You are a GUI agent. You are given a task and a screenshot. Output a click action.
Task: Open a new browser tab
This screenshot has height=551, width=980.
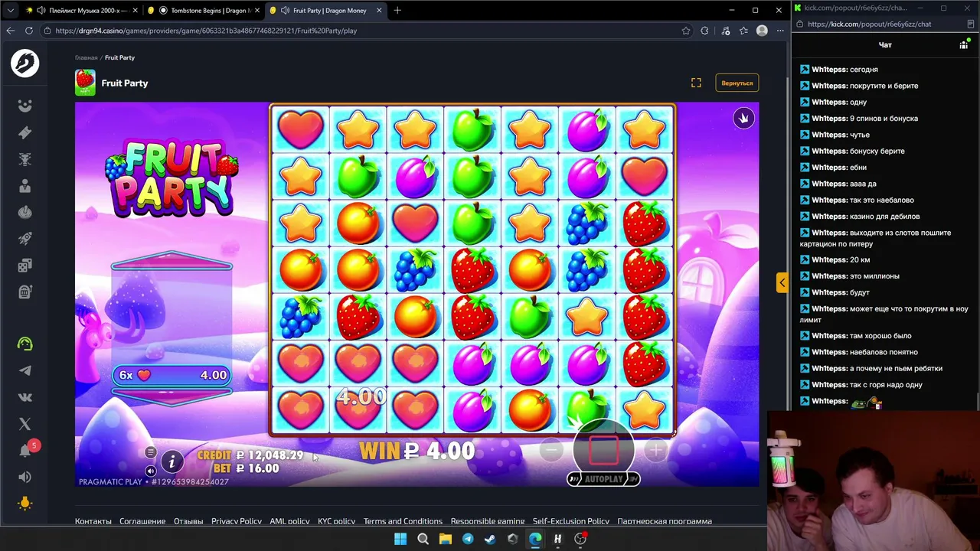click(397, 11)
